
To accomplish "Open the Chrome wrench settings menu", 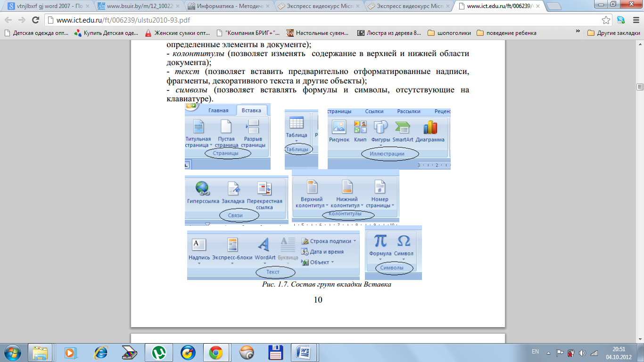I will click(x=635, y=20).
